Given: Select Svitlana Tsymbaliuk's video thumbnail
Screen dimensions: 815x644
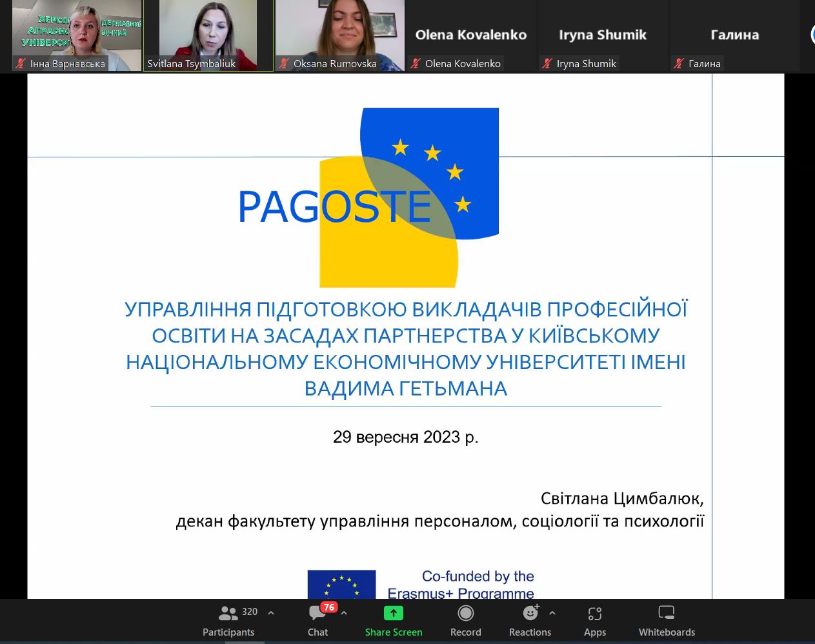Looking at the screenshot, I should point(208,35).
